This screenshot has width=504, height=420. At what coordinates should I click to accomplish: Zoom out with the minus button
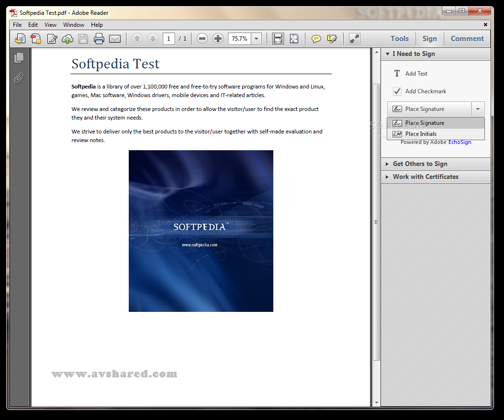(202, 39)
